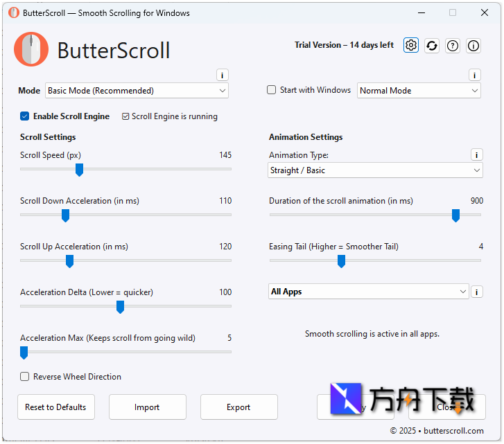
Task: Click the Scroll Settings heading
Action: click(48, 137)
